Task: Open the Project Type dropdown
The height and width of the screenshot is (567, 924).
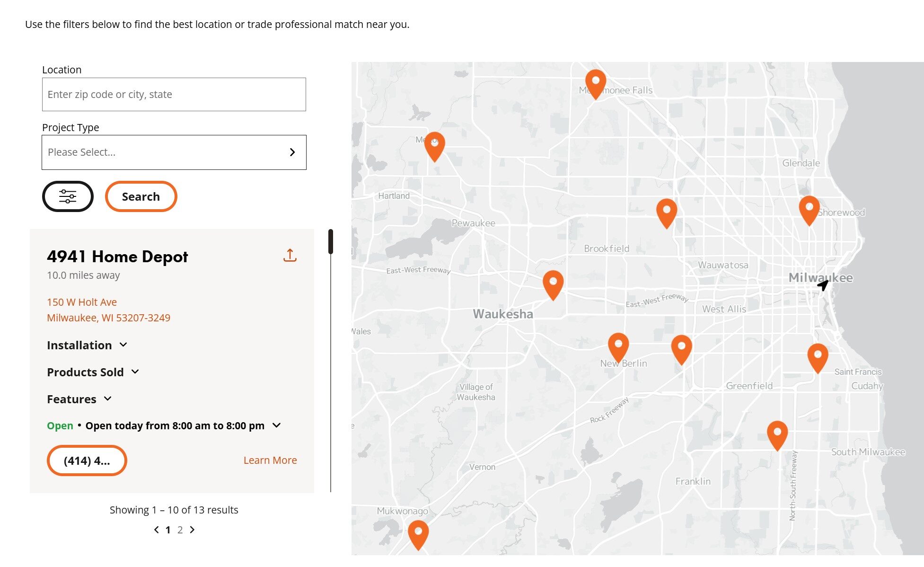Action: pyautogui.click(x=174, y=152)
